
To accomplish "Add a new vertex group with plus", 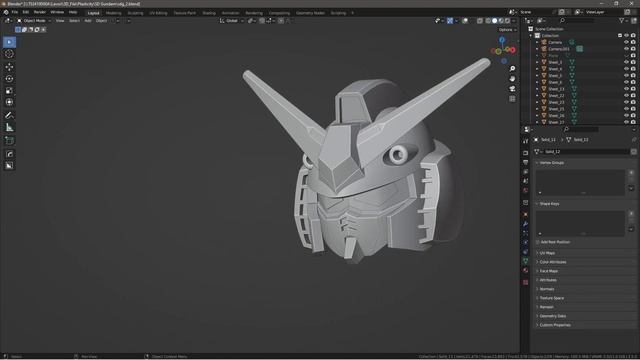I will coord(631,173).
